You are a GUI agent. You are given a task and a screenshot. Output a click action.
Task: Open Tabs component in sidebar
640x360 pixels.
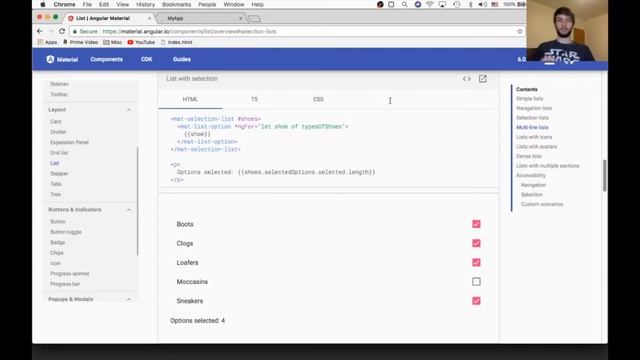(x=56, y=184)
